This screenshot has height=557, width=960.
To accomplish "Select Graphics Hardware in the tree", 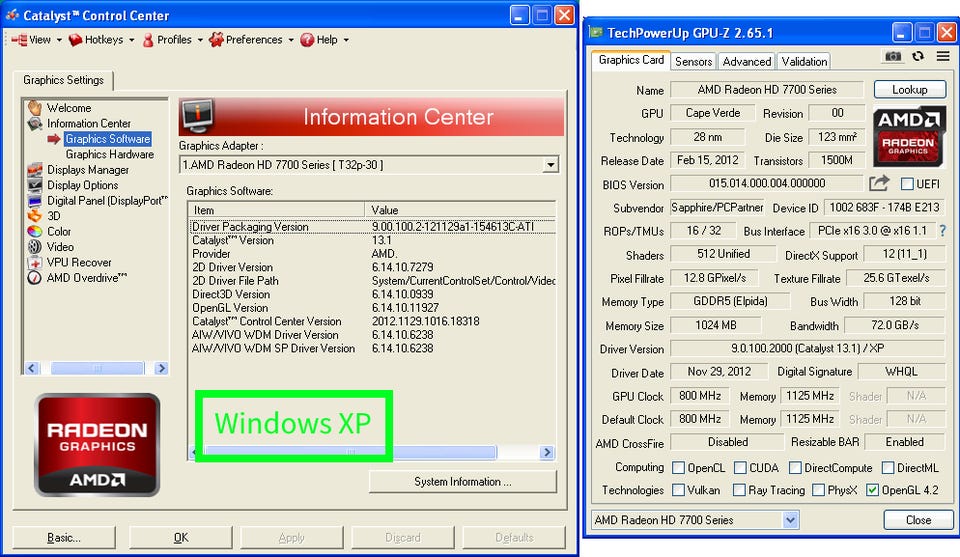I will tap(110, 154).
